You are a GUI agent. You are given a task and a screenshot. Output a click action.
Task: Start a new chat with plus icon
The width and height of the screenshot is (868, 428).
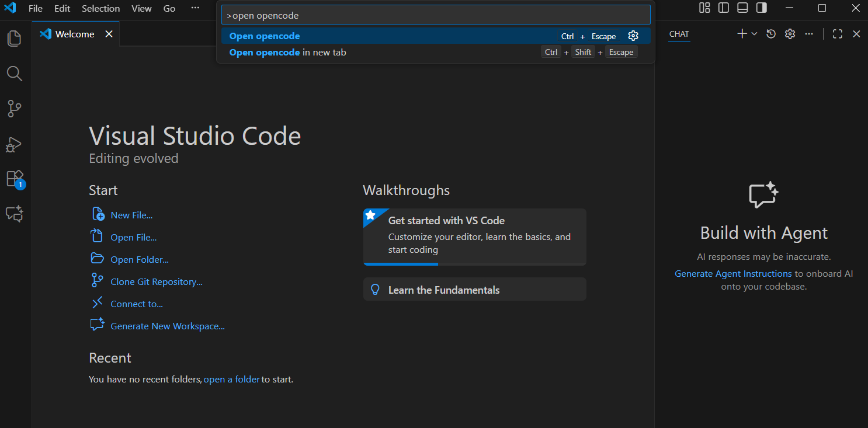[x=742, y=34]
